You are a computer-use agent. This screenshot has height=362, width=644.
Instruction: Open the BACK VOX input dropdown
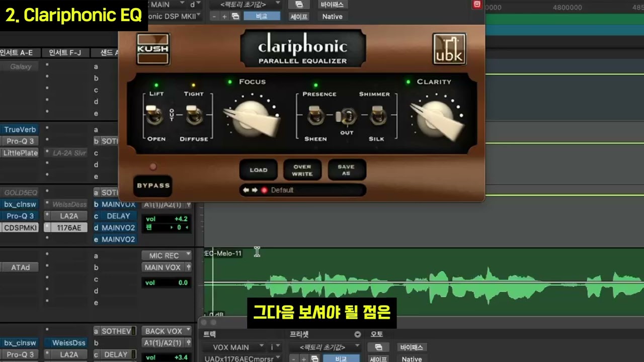[x=167, y=331]
